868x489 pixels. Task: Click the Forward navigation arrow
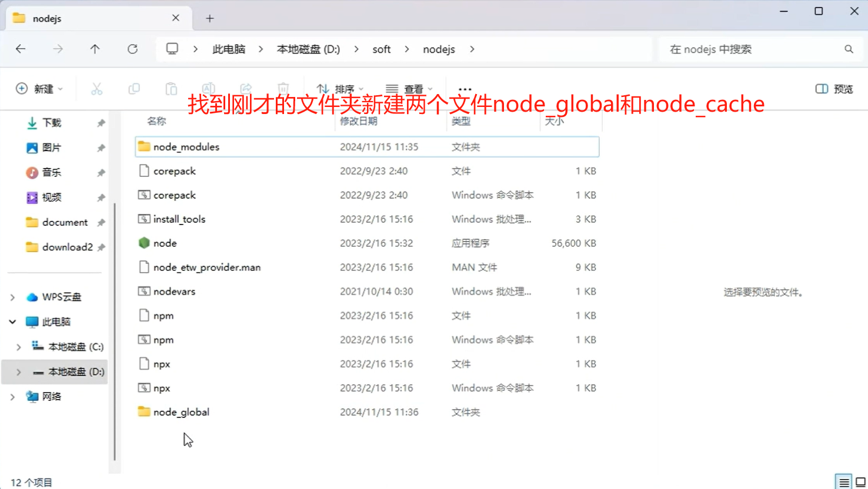[58, 49]
